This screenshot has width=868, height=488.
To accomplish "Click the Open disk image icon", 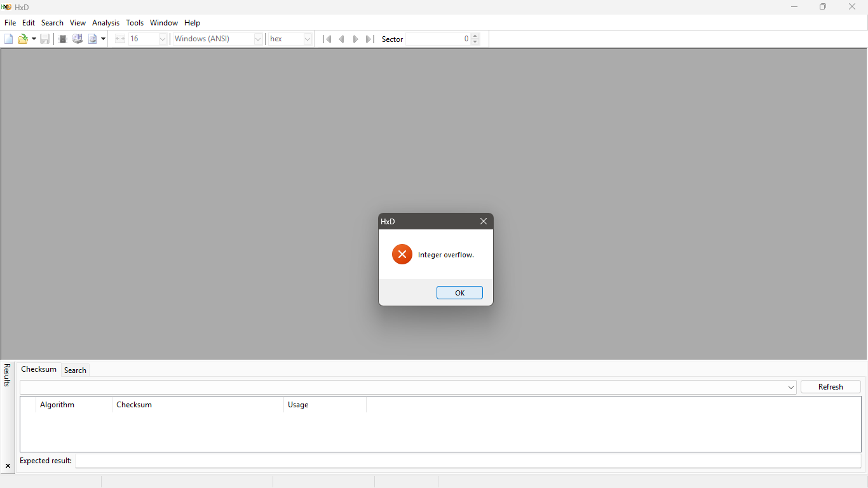I will [92, 39].
